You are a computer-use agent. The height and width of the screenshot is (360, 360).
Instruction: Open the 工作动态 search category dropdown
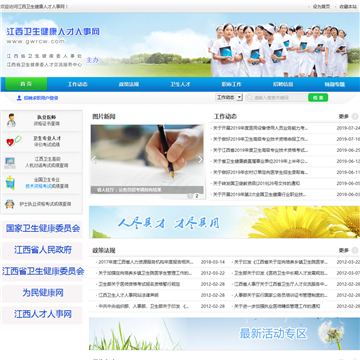229,98
